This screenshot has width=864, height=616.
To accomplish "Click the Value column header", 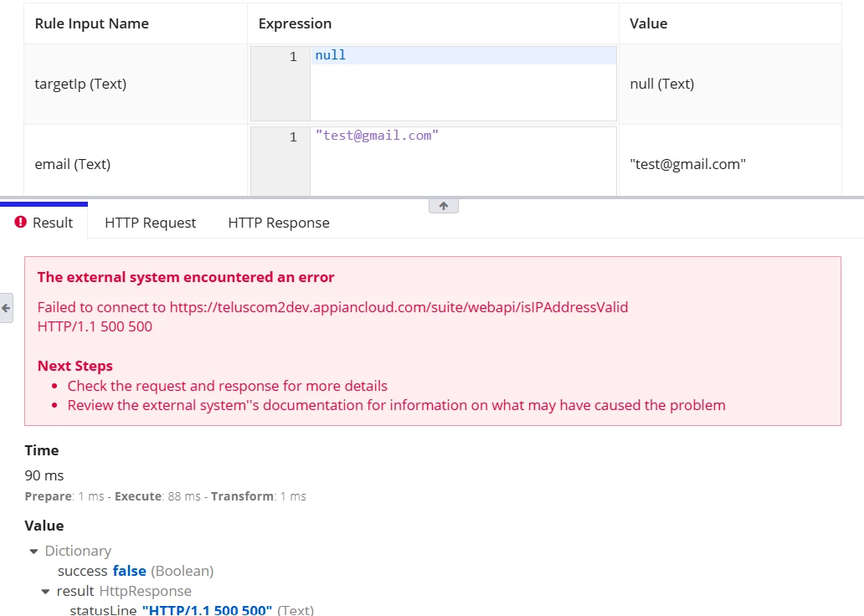I will [649, 23].
